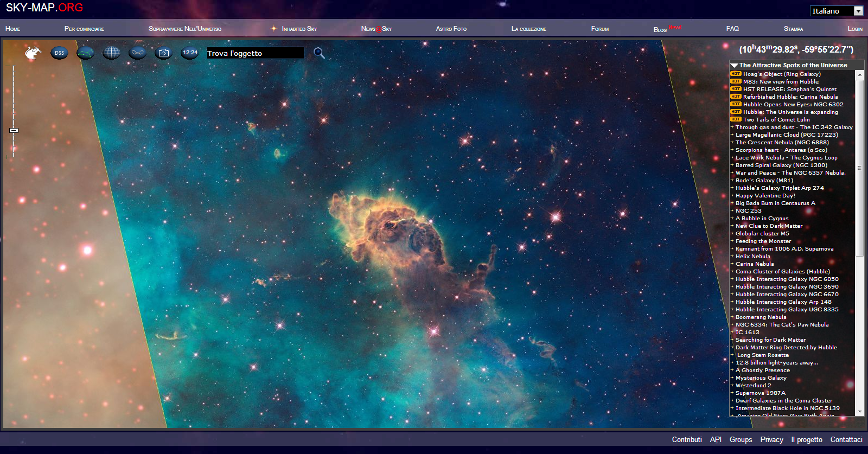Toggle constellation lines icon
This screenshot has width=868, height=454.
(85, 53)
